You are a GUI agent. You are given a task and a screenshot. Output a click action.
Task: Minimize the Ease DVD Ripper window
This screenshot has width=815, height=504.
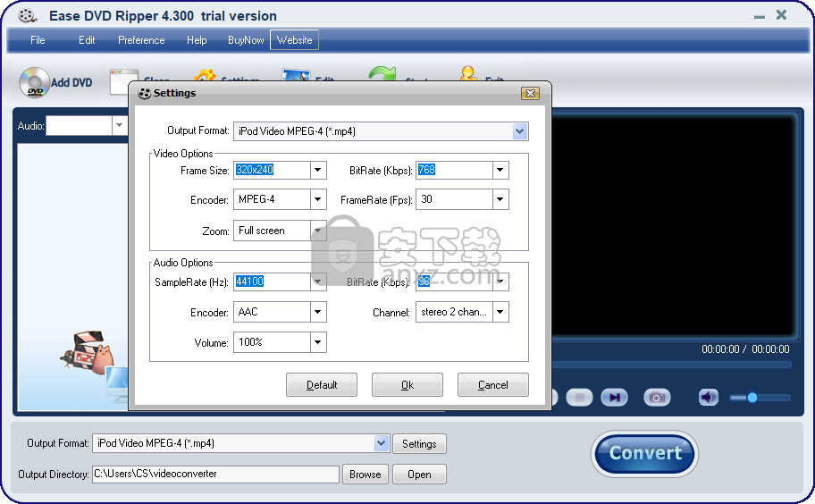coord(760,17)
